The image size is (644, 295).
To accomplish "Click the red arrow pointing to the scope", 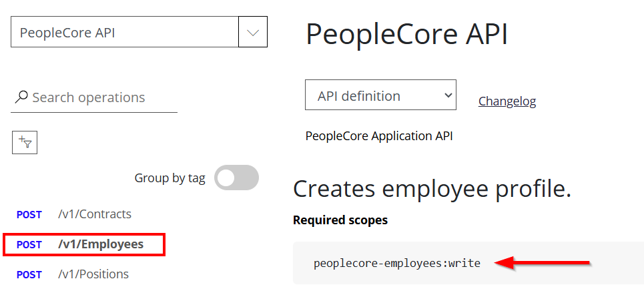I will (542, 263).
